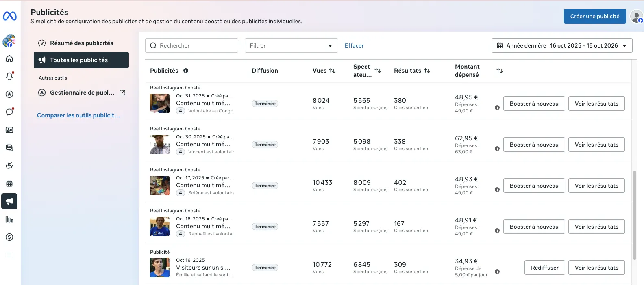Boost again the Raphaël reel ad
The width and height of the screenshot is (644, 285).
[534, 227]
